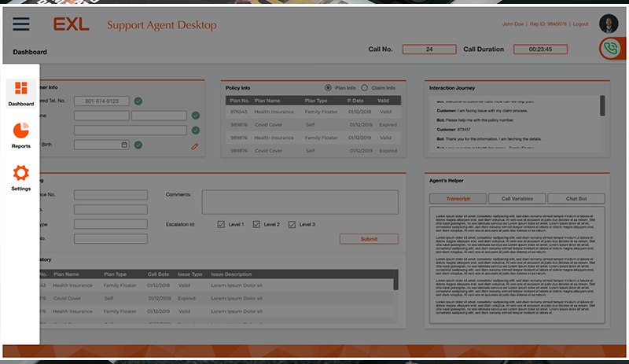The width and height of the screenshot is (629, 364).
Task: Click the user profile avatar
Action: [x=609, y=24]
